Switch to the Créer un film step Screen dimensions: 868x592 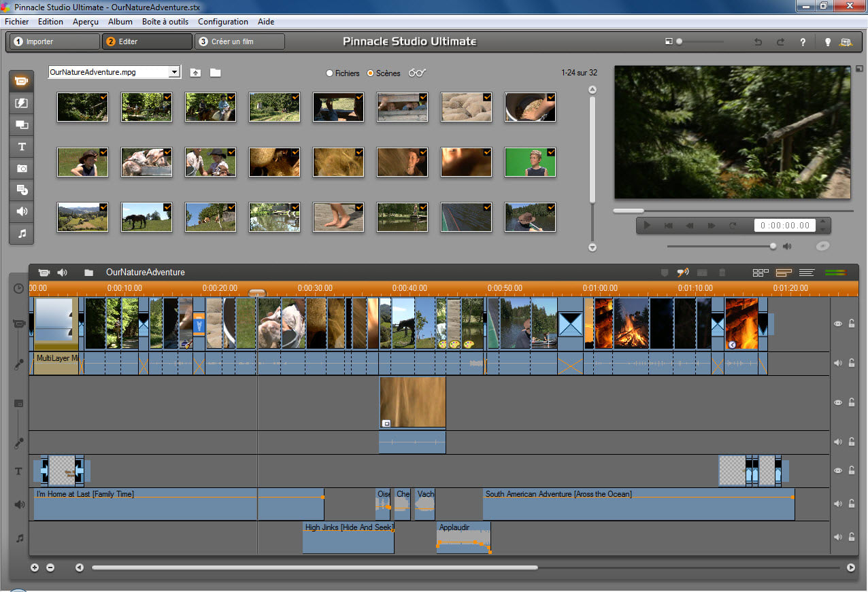click(x=239, y=41)
